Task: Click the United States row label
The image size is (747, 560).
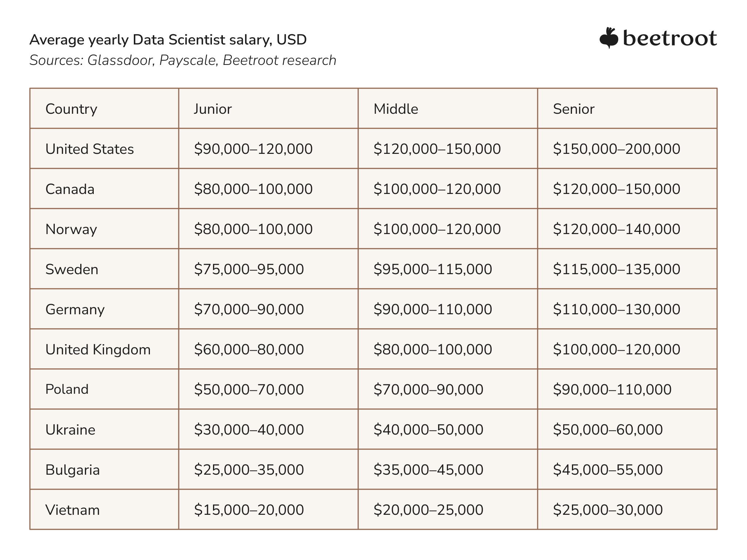Action: pyautogui.click(x=89, y=149)
